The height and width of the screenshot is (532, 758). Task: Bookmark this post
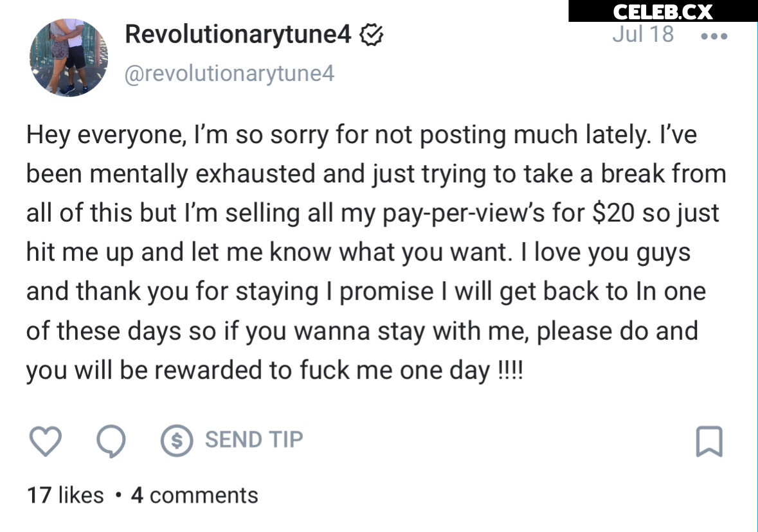(x=709, y=441)
